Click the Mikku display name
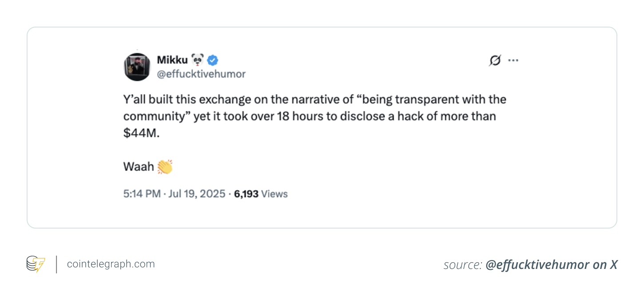 point(172,59)
